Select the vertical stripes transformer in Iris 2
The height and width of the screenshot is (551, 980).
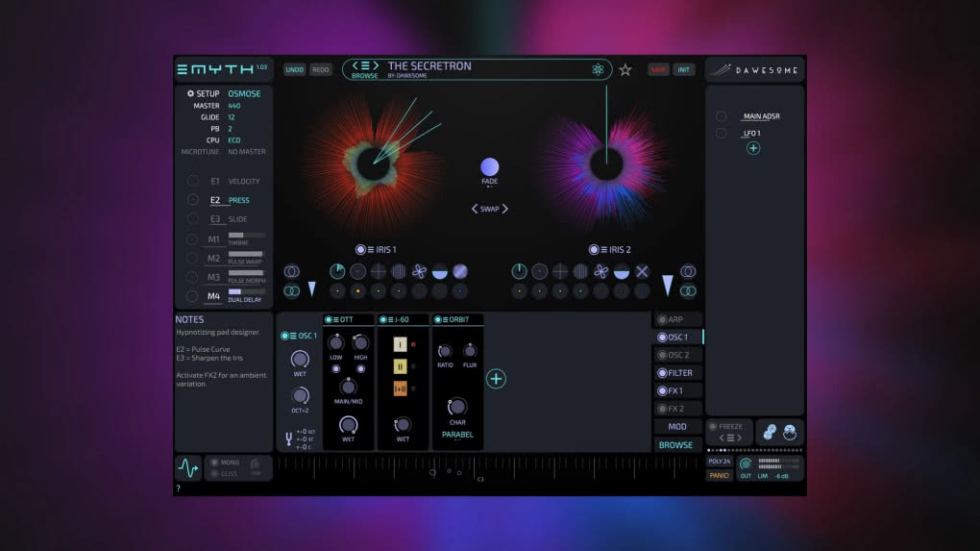(580, 271)
